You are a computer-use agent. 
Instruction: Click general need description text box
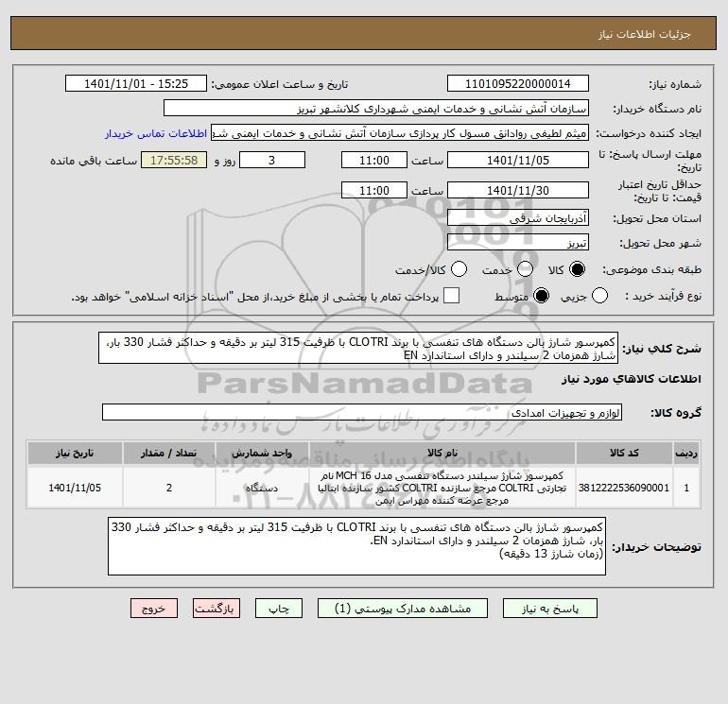(358, 348)
